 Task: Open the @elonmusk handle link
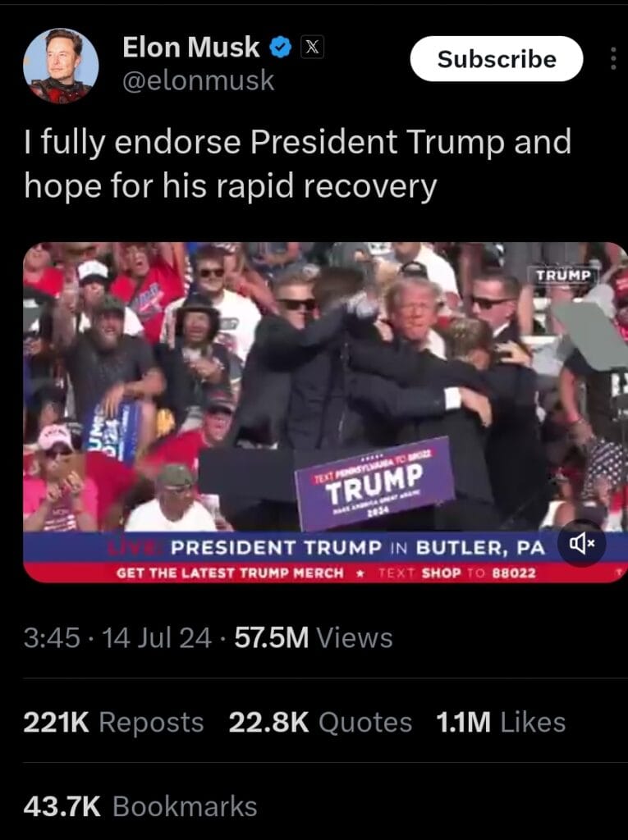[x=199, y=81]
